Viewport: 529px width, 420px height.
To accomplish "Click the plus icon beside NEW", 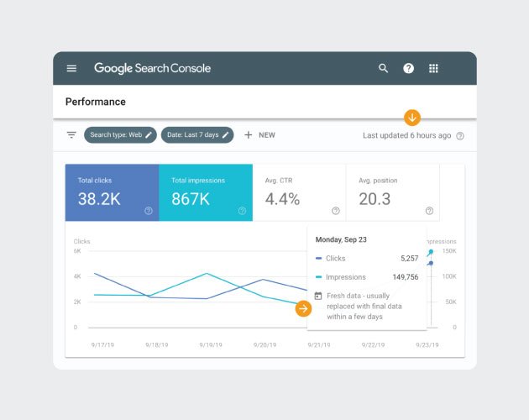I will click(249, 135).
